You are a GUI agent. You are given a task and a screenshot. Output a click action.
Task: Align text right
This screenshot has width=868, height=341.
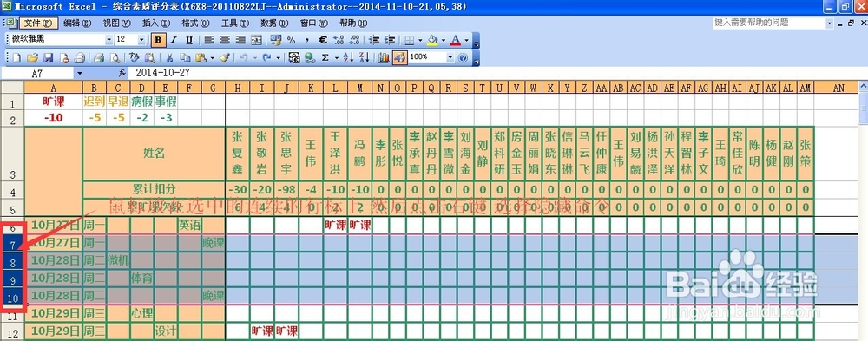pyautogui.click(x=240, y=40)
